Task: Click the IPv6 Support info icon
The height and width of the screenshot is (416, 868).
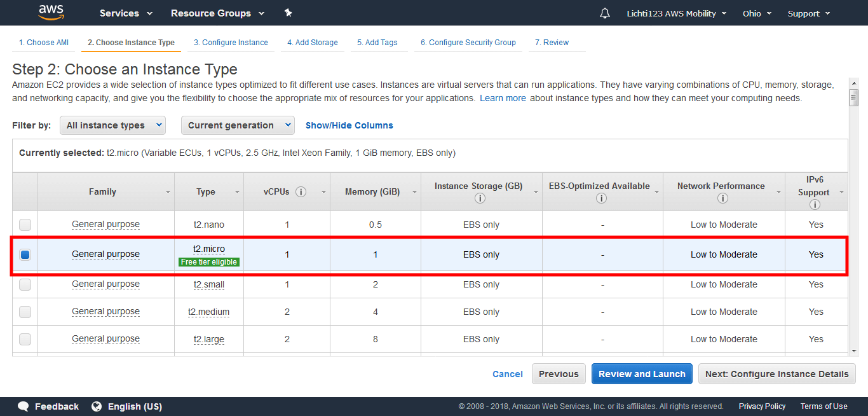Action: click(815, 204)
